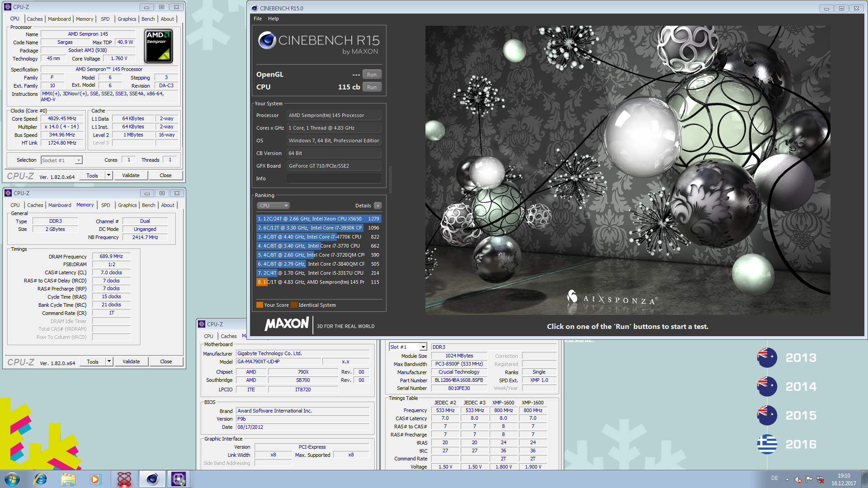Click the muted volume tray icon

point(798,479)
